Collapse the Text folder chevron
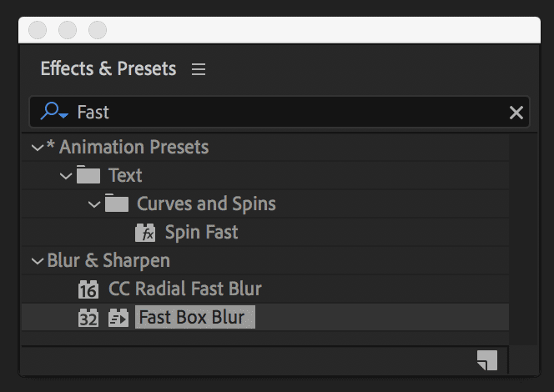This screenshot has height=392, width=554. (x=66, y=176)
